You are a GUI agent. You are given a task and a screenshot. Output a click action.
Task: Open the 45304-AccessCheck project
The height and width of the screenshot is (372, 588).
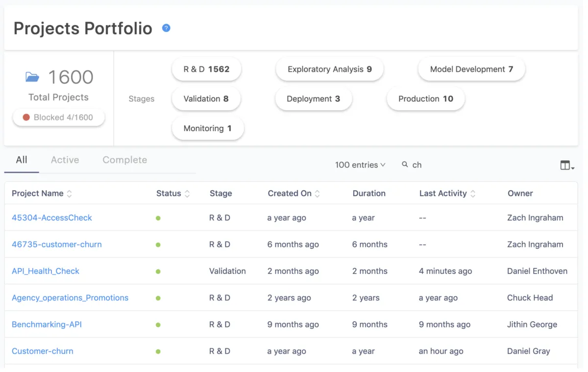pos(52,218)
